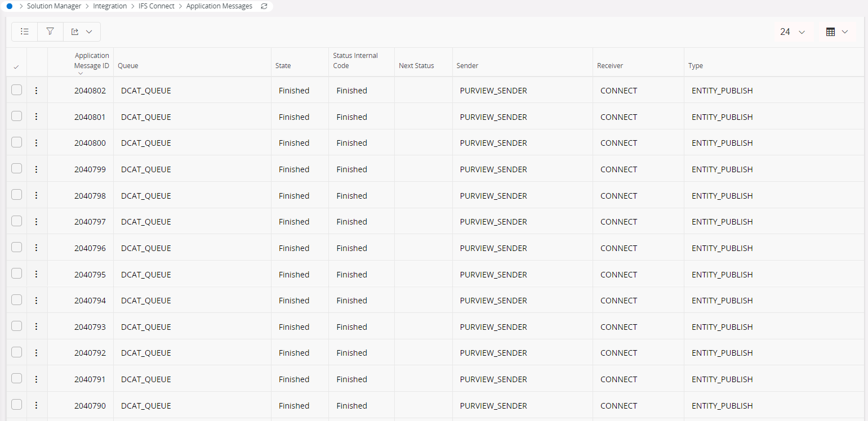Expand the page size 24 dropdown
The width and height of the screenshot is (868, 421).
pos(793,32)
